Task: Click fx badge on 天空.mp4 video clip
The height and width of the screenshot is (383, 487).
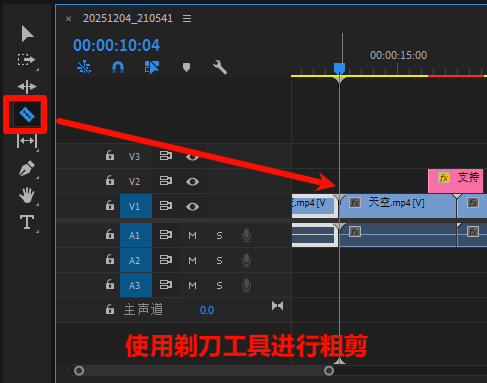Action: click(x=355, y=203)
